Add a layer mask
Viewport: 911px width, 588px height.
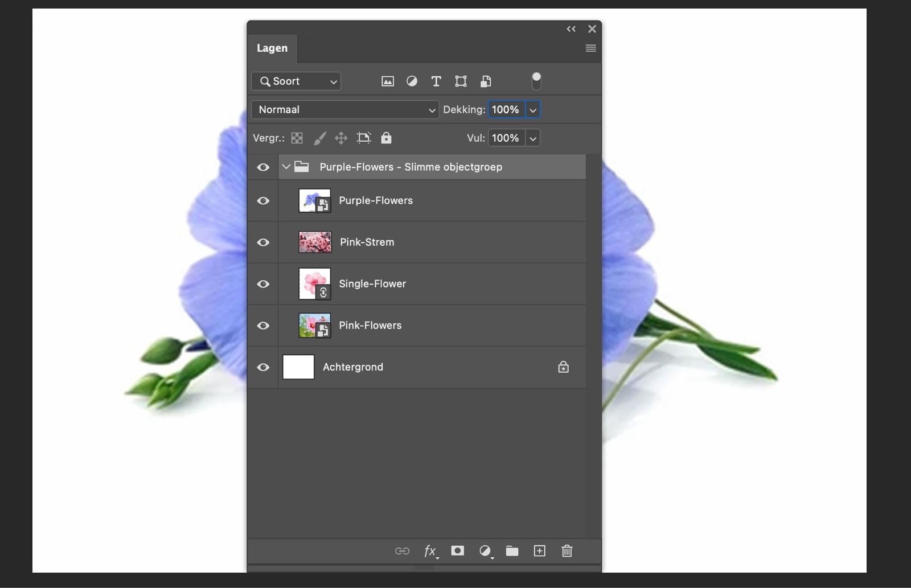tap(458, 550)
